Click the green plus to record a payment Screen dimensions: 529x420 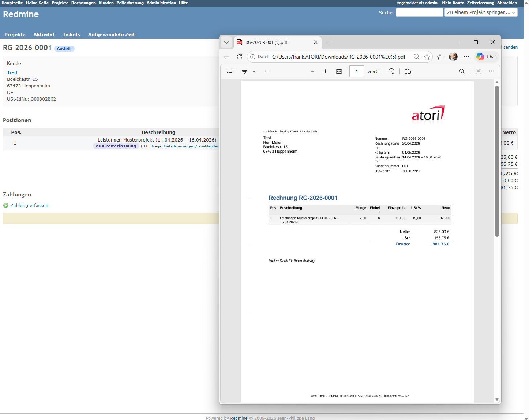coord(5,205)
